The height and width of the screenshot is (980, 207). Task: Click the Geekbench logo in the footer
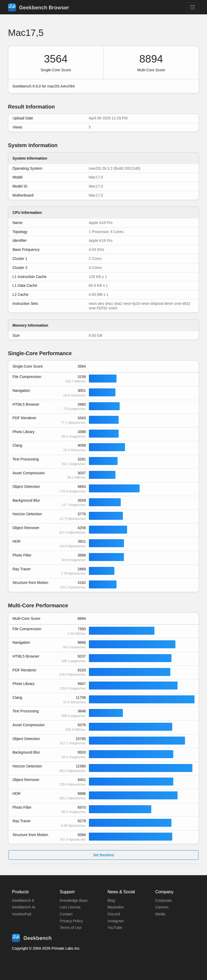(16, 938)
